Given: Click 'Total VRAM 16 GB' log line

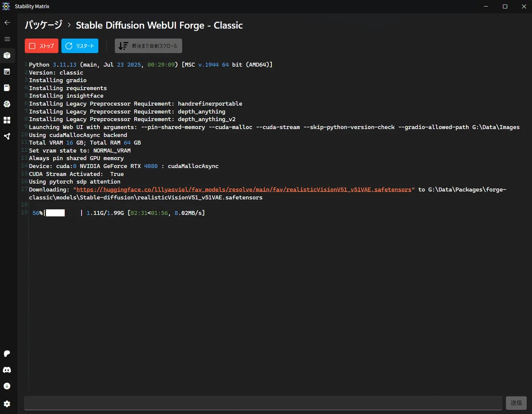Looking at the screenshot, I should (85, 143).
